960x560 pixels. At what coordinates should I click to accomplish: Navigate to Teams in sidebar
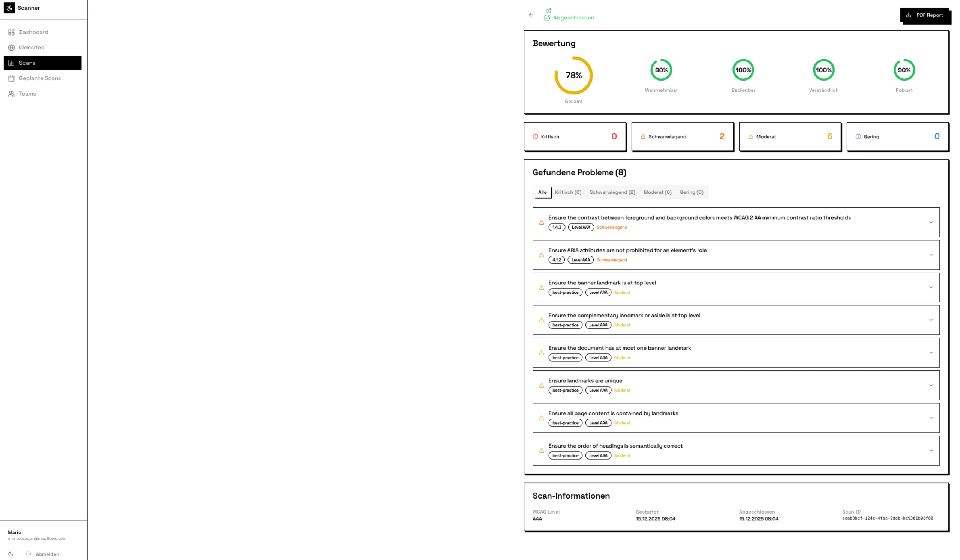coord(27,94)
